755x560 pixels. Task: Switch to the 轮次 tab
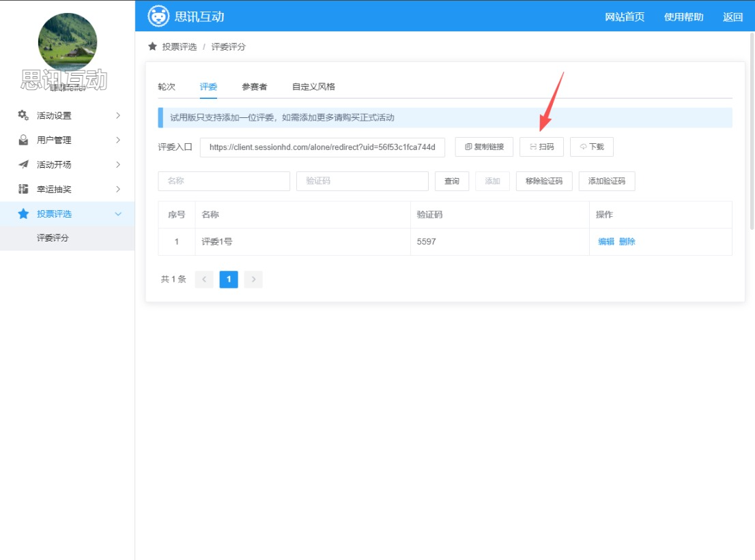tap(167, 87)
